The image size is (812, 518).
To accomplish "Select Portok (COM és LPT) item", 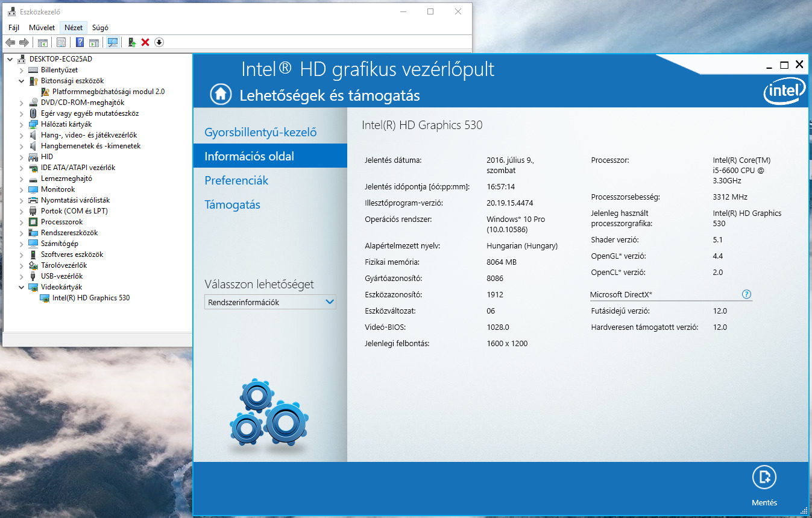I will click(74, 211).
